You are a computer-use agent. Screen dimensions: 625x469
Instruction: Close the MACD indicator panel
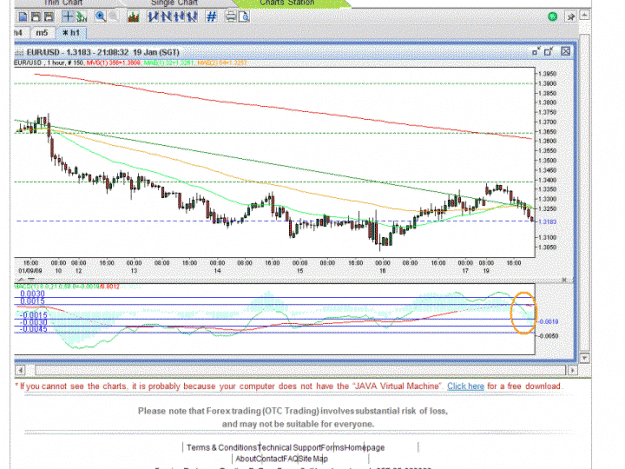pos(564,280)
